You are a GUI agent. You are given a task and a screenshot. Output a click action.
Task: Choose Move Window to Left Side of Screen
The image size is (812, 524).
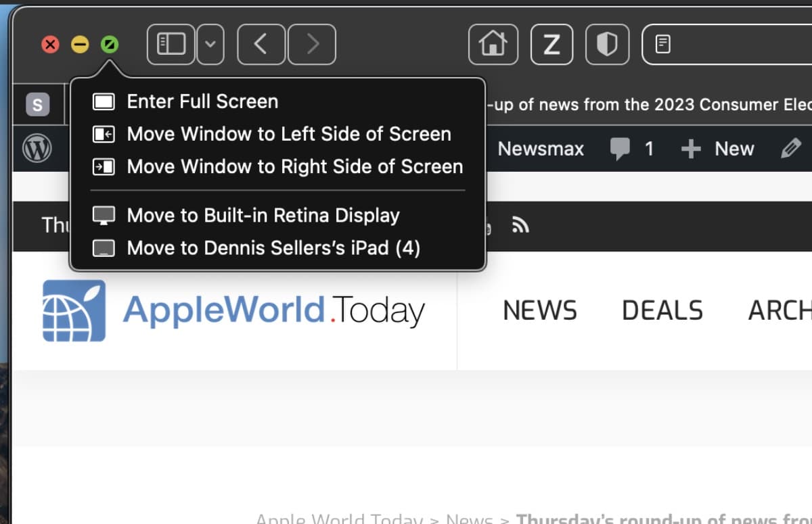[289, 134]
